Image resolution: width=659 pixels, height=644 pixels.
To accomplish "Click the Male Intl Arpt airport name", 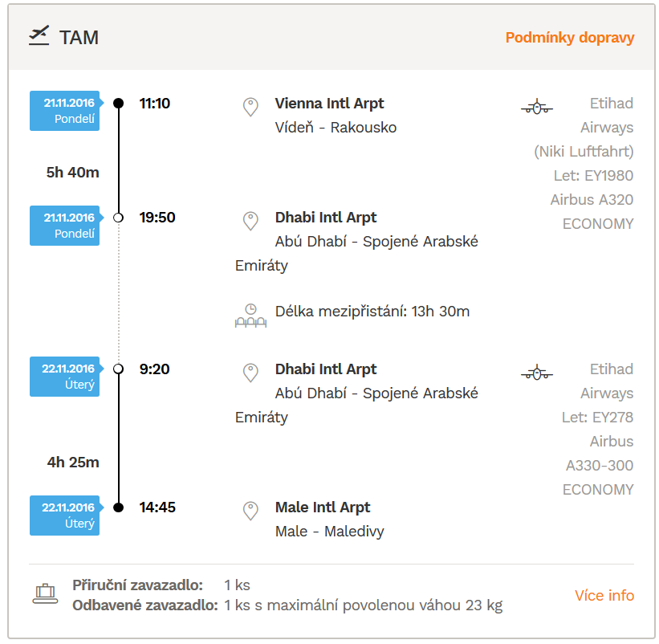I will 323,507.
